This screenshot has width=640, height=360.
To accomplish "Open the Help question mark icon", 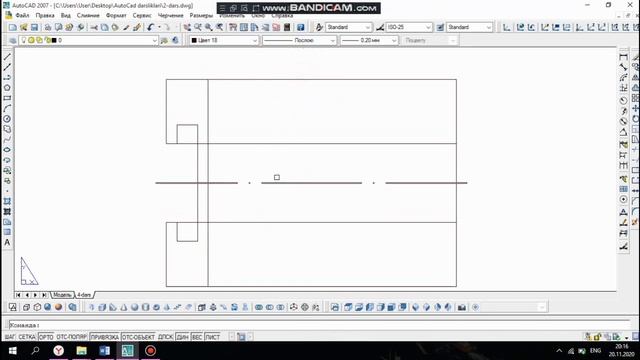I will tap(300, 27).
